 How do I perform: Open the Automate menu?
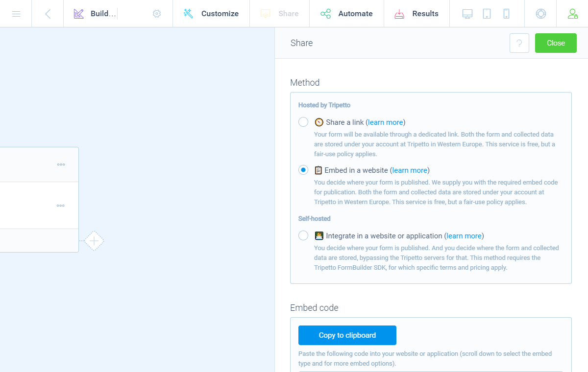coord(346,14)
